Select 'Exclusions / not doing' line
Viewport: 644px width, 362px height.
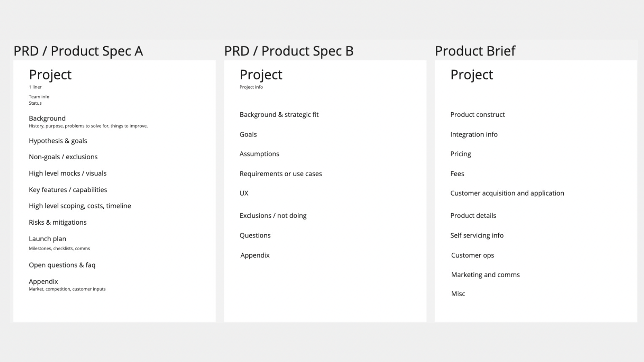[273, 216]
